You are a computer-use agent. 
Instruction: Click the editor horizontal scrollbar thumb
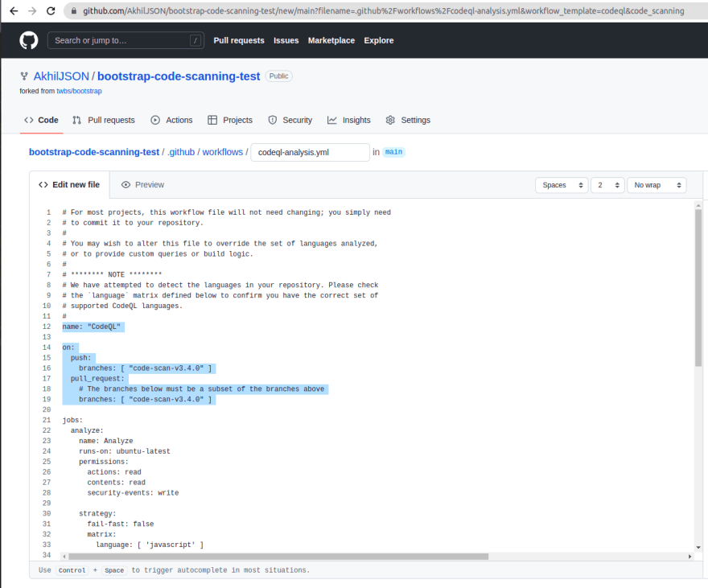[x=278, y=557]
